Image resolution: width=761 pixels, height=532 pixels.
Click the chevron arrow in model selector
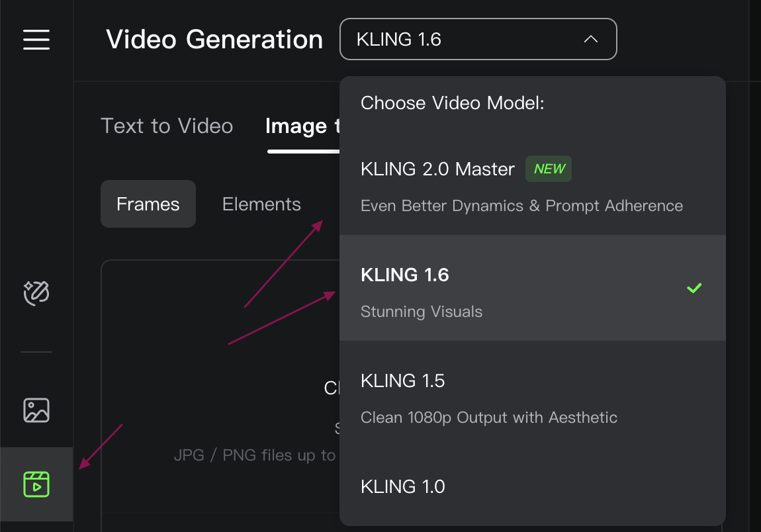point(591,40)
